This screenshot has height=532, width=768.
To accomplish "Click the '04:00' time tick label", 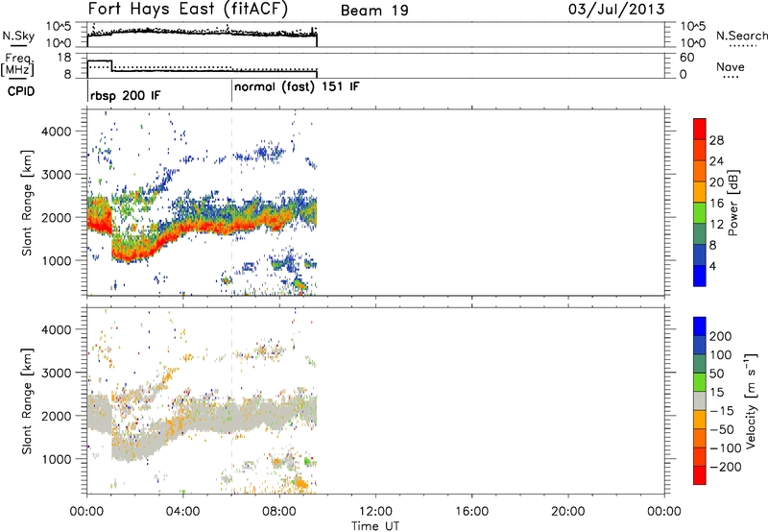I will coord(183,512).
